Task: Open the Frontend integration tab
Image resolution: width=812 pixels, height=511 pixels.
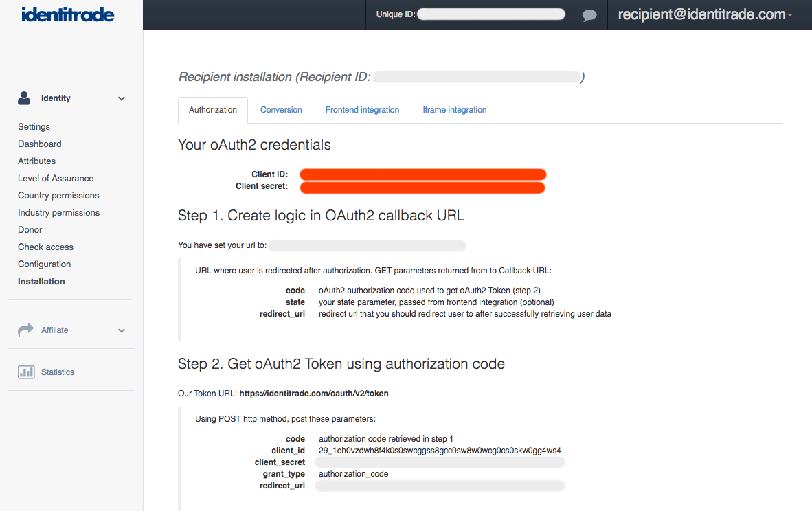Action: [x=363, y=110]
